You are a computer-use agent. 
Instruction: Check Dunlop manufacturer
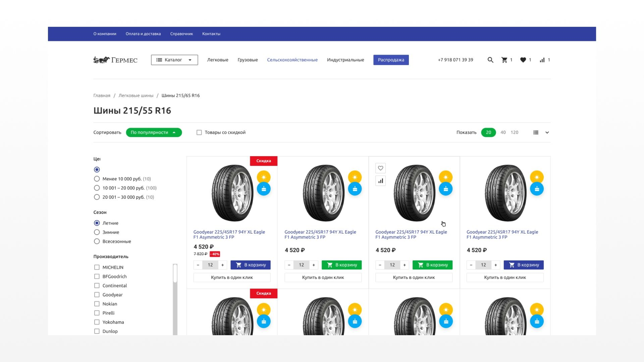pyautogui.click(x=97, y=331)
